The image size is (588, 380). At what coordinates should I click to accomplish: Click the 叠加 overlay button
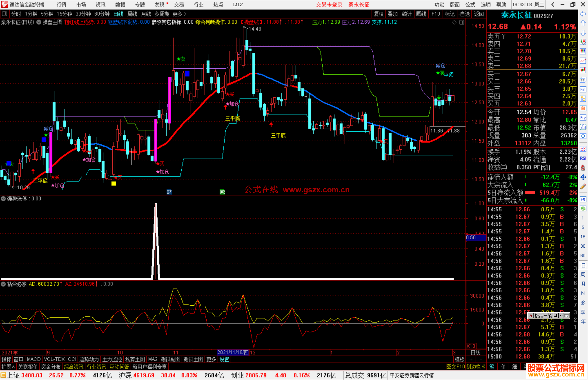pyautogui.click(x=393, y=14)
